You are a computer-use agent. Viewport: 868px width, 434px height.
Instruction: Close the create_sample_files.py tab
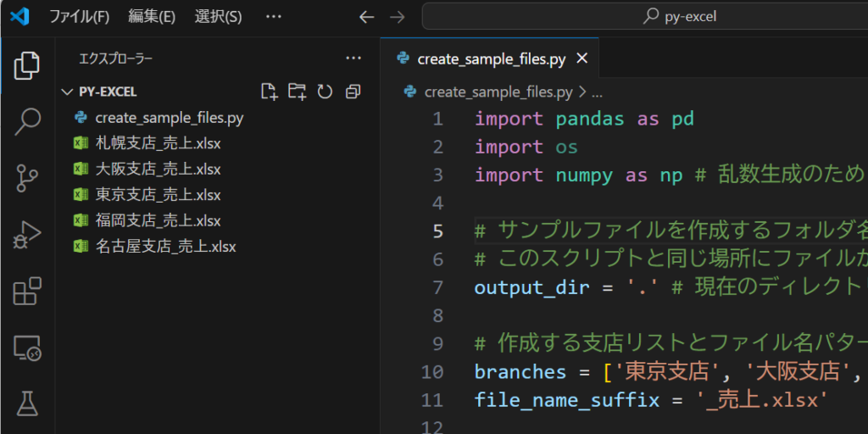[581, 58]
